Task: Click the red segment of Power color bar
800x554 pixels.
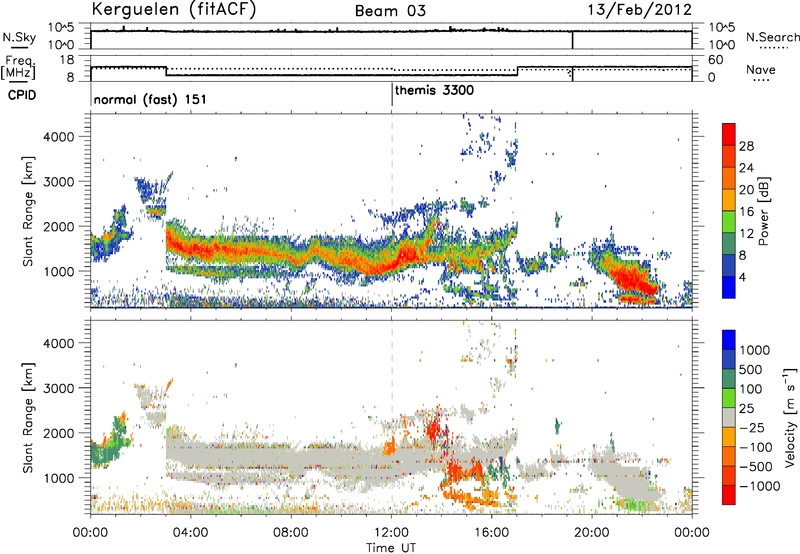Action: coord(729,135)
